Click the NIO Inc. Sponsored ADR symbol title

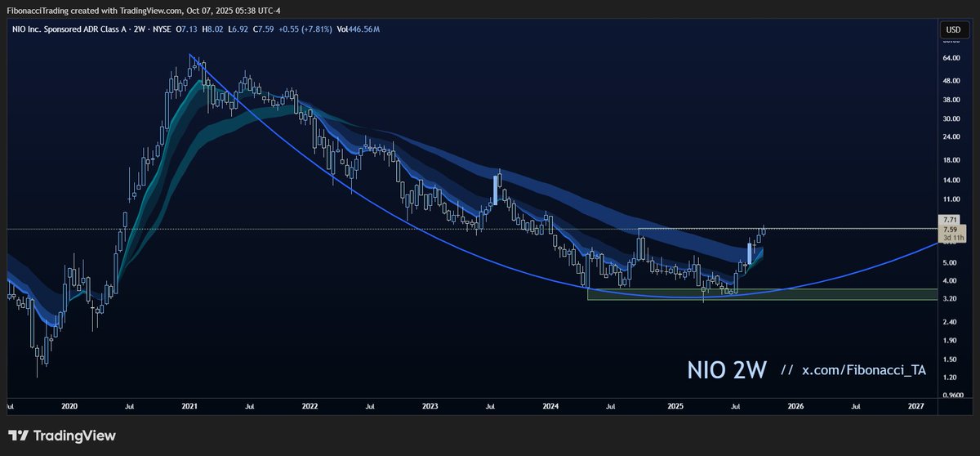tap(70, 29)
